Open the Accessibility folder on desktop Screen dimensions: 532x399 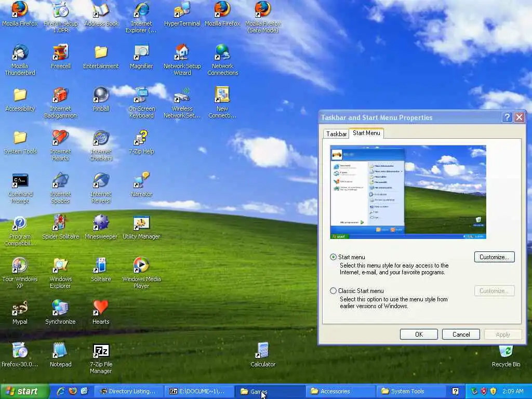click(x=20, y=99)
